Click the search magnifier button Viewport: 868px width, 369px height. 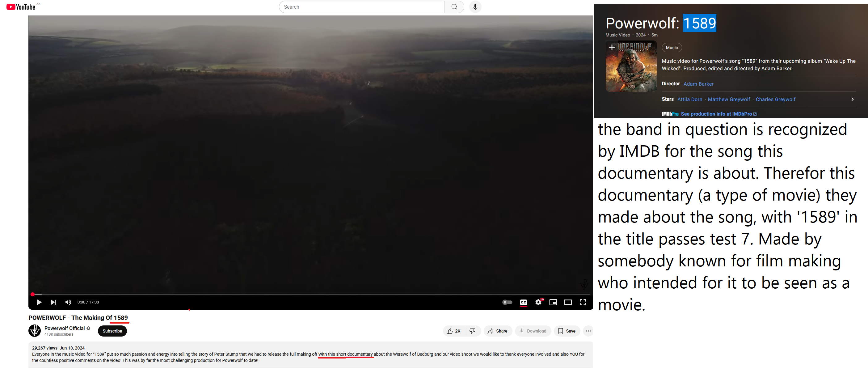click(x=454, y=7)
